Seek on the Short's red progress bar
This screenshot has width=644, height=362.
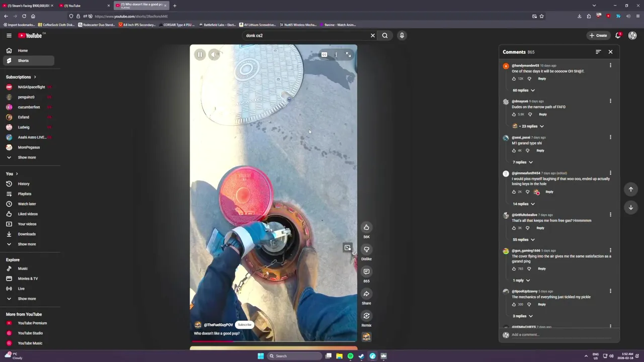coord(273,341)
